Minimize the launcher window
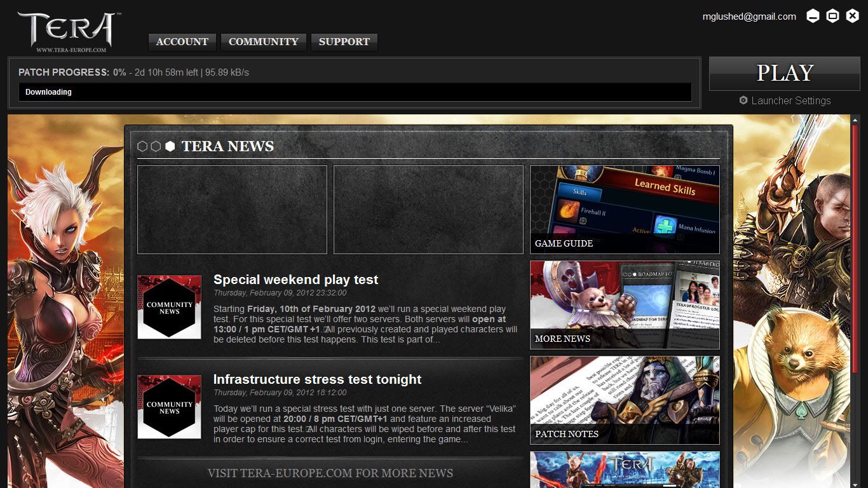 click(x=813, y=16)
